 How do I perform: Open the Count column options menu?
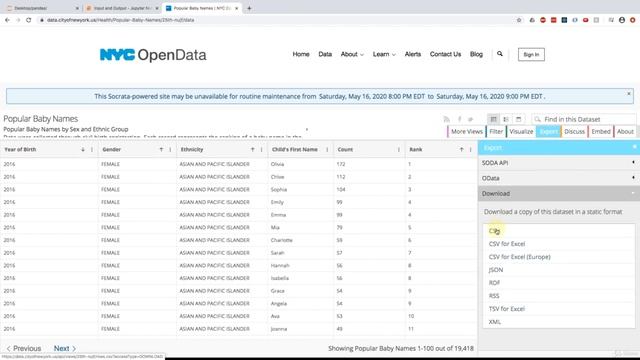pos(399,149)
